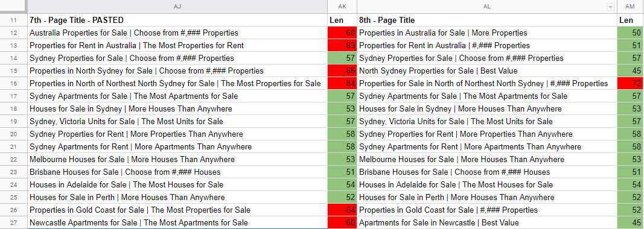Click 'Sydney Apartments for Sale' cell in column AL
The height and width of the screenshot is (229, 644).
pos(487,96)
